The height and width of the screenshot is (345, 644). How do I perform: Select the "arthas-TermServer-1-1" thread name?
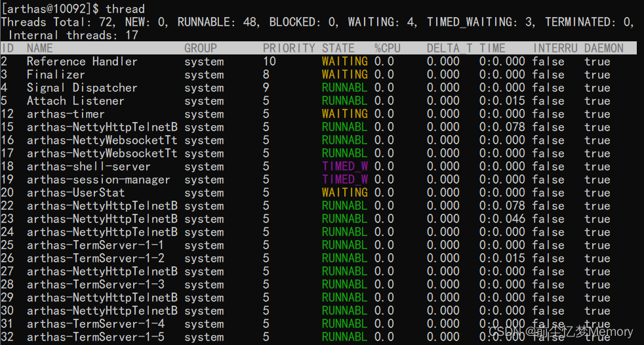coord(95,245)
